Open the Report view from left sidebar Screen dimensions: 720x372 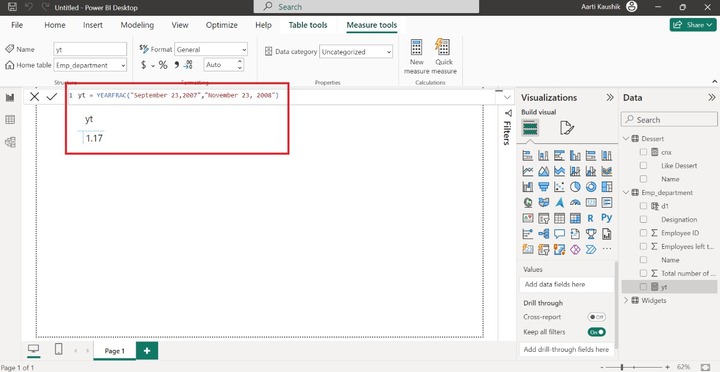[10, 97]
